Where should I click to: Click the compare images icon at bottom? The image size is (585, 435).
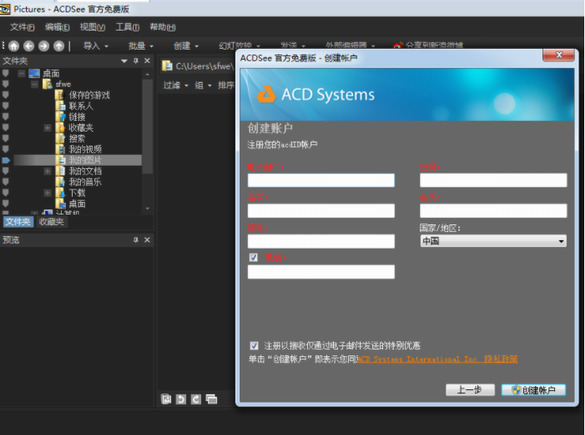point(211,399)
